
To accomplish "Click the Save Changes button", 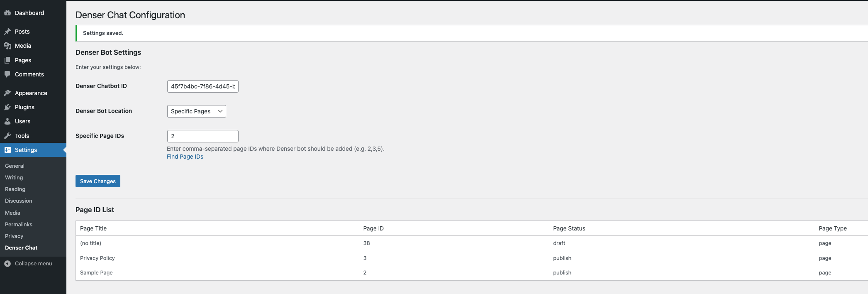I will [98, 181].
